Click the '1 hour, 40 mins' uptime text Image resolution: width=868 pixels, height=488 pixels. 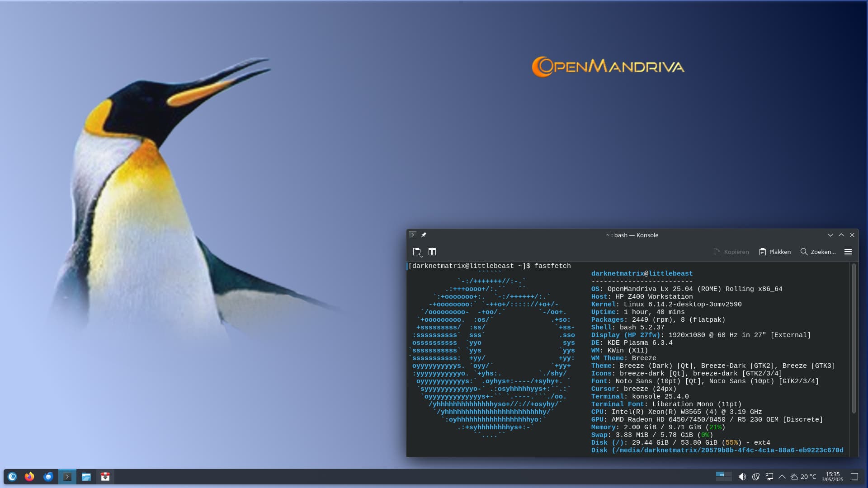point(654,312)
